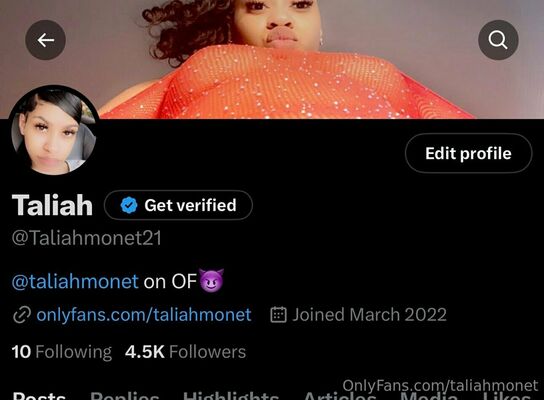
Task: Click the blue verified badge icon
Action: pos(129,205)
